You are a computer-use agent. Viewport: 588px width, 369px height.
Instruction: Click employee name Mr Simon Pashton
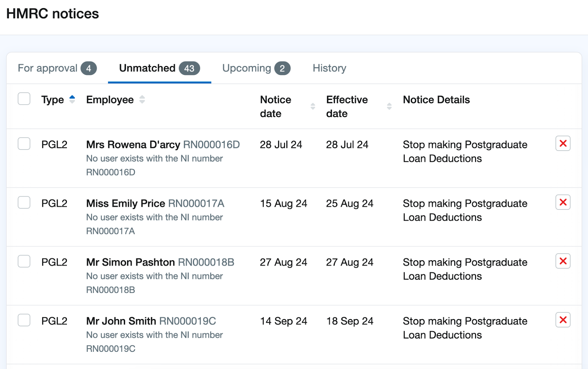click(x=130, y=262)
